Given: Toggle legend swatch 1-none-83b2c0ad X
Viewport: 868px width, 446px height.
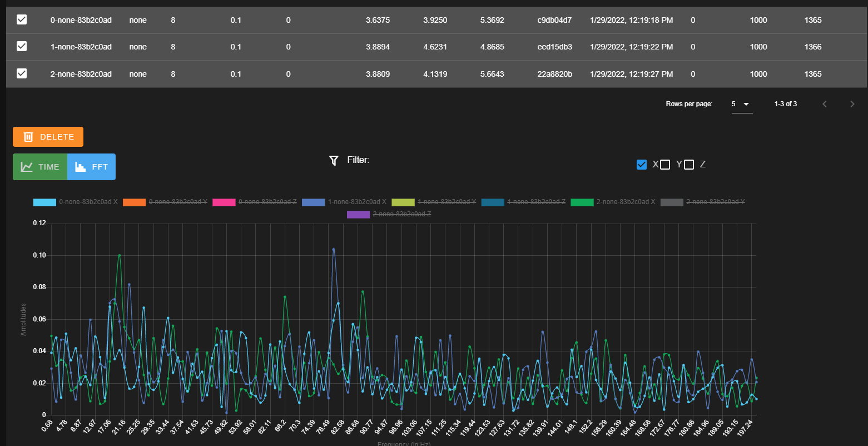Looking at the screenshot, I should click(314, 202).
